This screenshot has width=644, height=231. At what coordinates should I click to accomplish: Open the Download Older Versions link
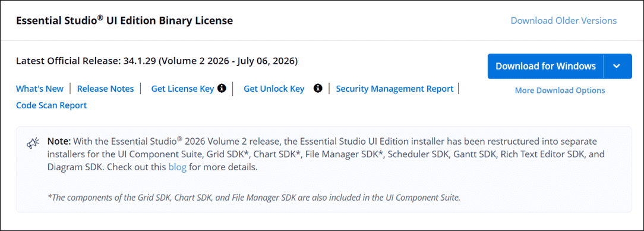[x=563, y=21]
